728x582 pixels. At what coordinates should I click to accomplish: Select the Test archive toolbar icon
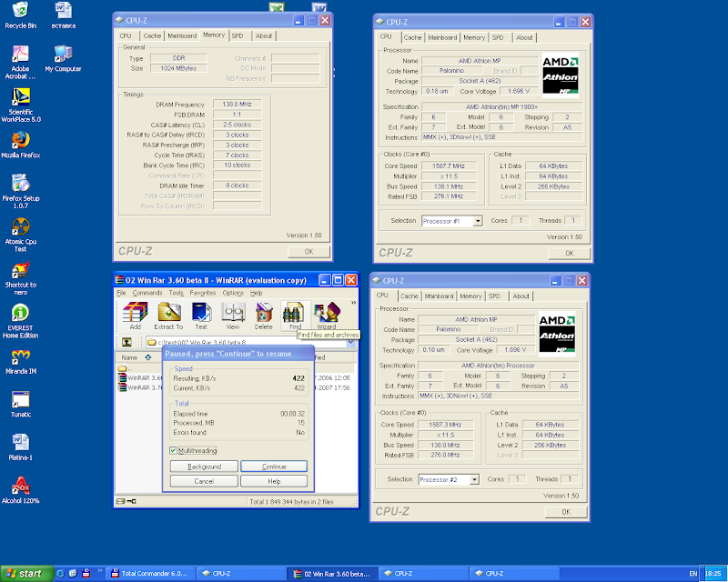200,314
